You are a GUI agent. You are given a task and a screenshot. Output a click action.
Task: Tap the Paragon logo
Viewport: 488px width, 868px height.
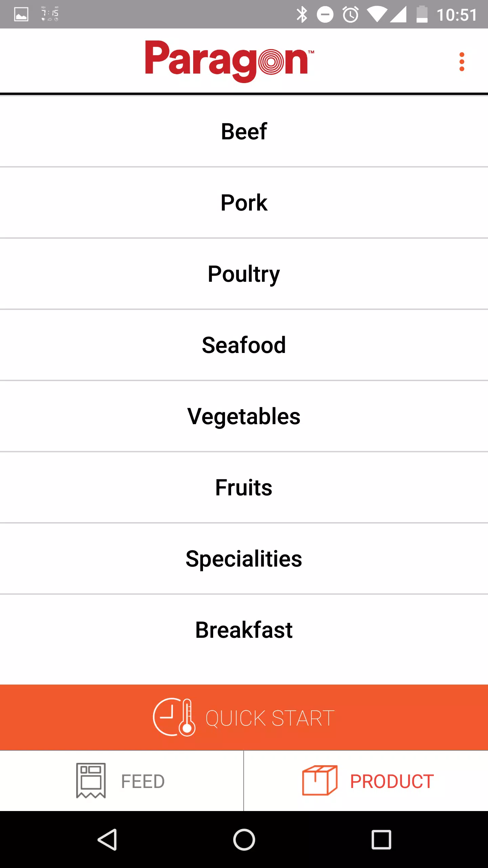(x=230, y=61)
